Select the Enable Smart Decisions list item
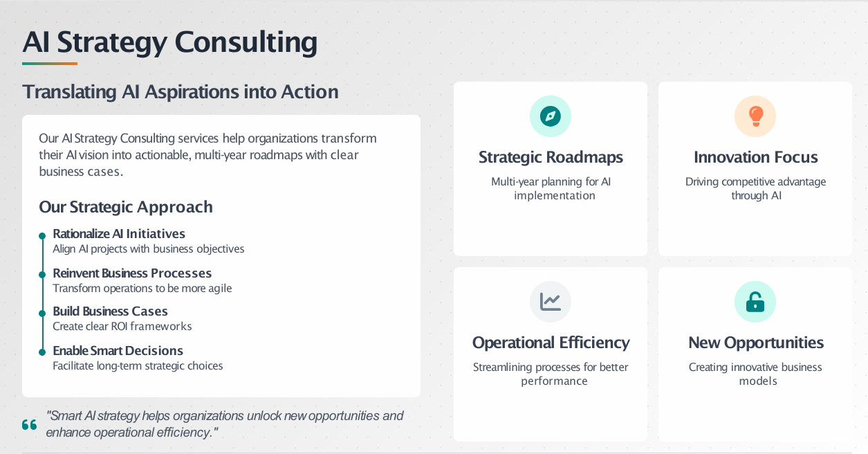The width and height of the screenshot is (868, 454). pos(118,351)
